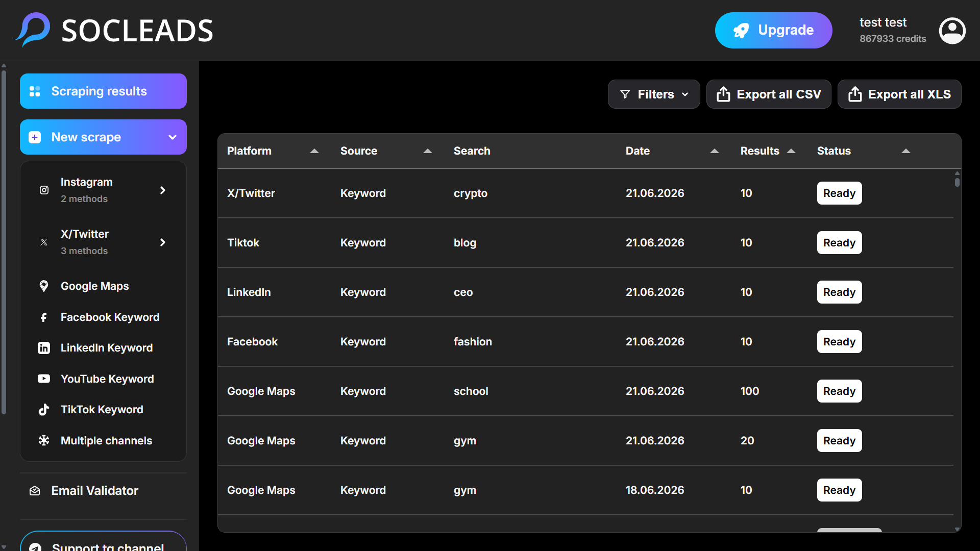The image size is (980, 551).
Task: Click Export all XLS button
Action: pos(899,94)
